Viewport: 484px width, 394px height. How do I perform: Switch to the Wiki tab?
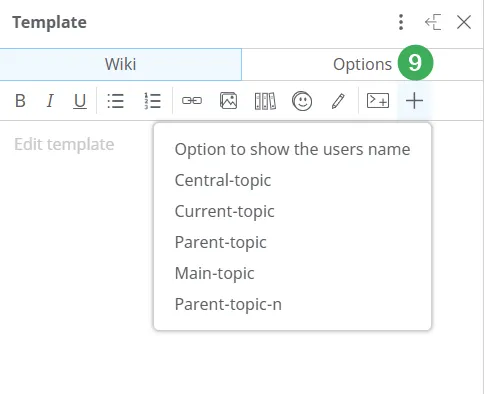pos(120,64)
